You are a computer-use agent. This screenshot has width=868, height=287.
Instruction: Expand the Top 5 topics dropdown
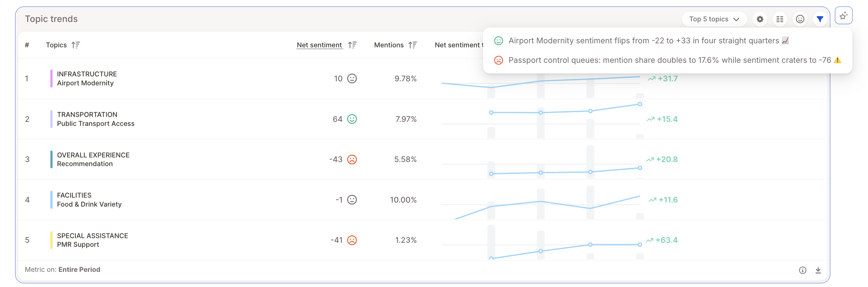coord(714,19)
